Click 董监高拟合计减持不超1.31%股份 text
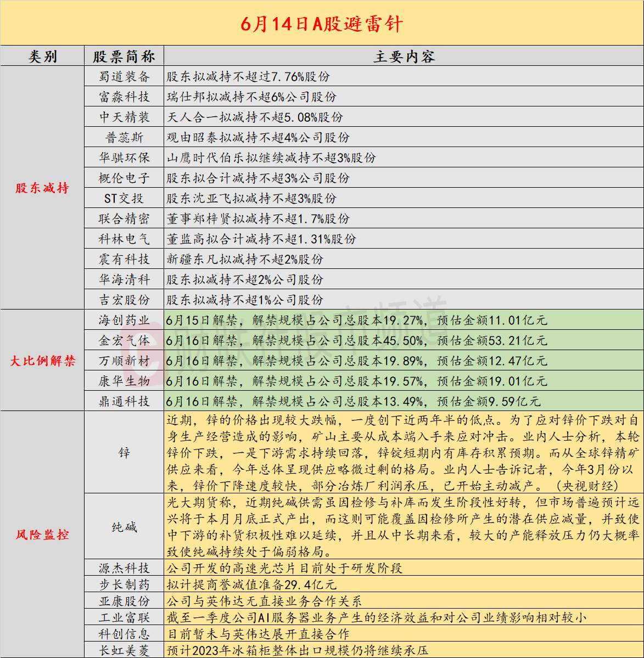The image size is (644, 658). click(261, 239)
